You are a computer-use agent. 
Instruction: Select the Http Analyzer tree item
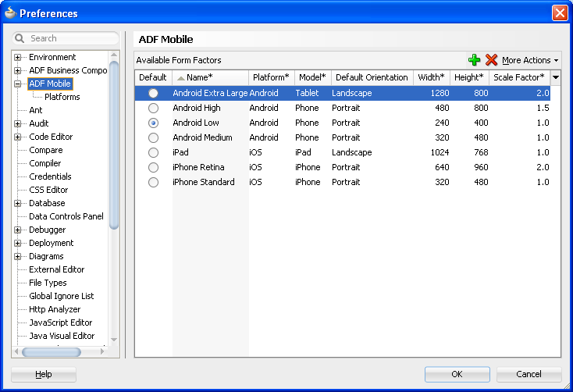tap(55, 309)
